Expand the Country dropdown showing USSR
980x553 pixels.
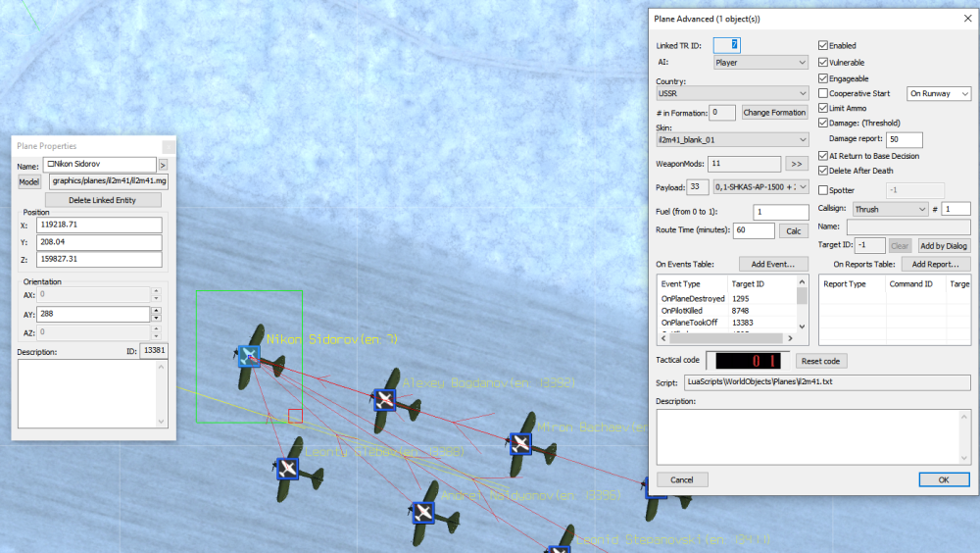point(731,93)
